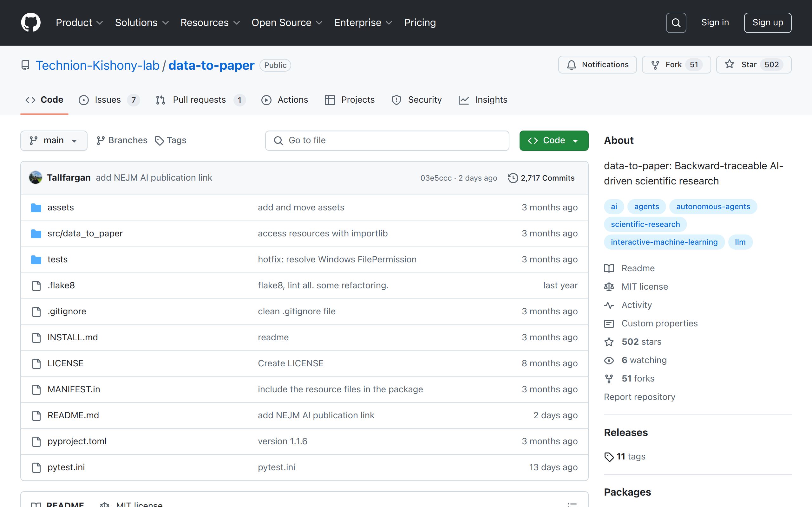The width and height of the screenshot is (812, 507).
Task: Click the Go to file search field
Action: [x=387, y=140]
